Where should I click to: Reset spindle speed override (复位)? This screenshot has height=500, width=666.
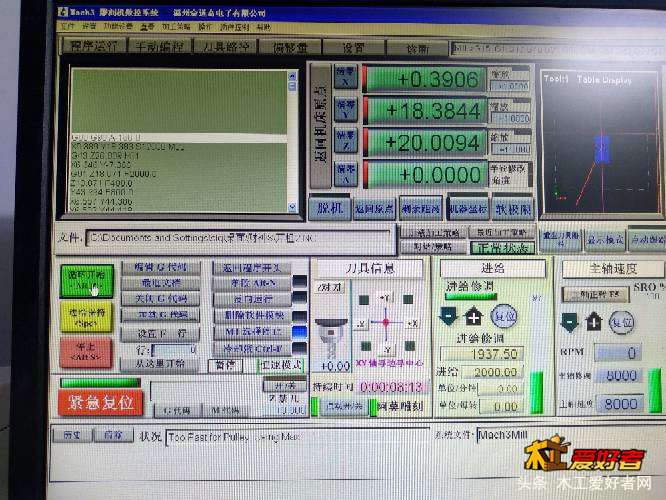point(622,322)
